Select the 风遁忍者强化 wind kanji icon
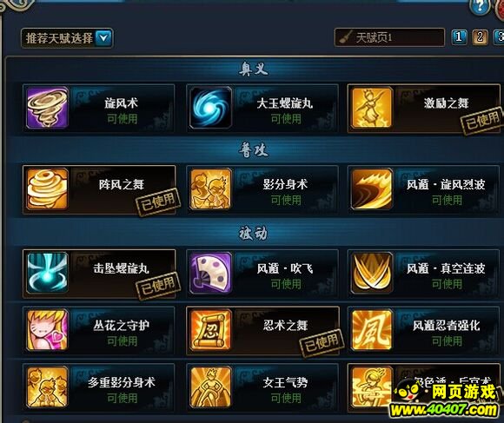This screenshot has width=504, height=423. (372, 330)
